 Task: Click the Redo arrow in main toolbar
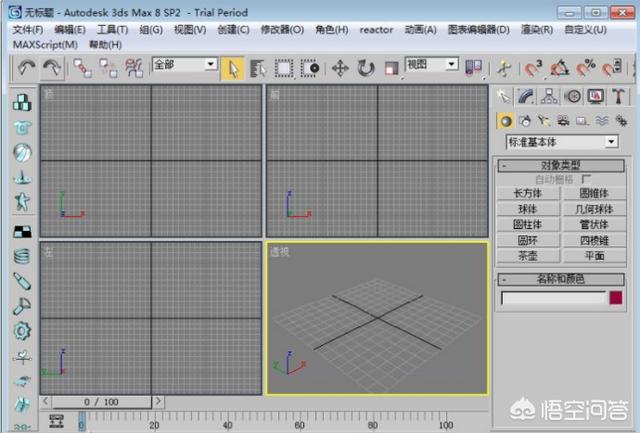tap(51, 68)
